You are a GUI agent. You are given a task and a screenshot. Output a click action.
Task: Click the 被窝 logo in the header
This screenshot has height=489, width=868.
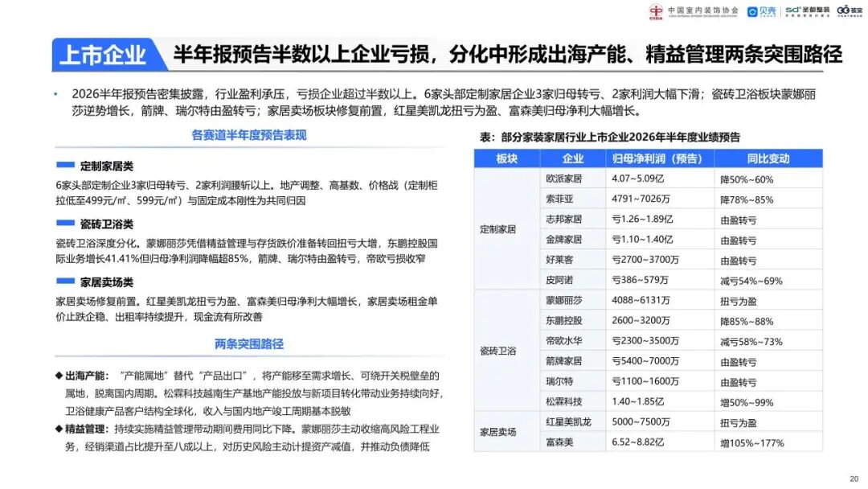pos(850,11)
